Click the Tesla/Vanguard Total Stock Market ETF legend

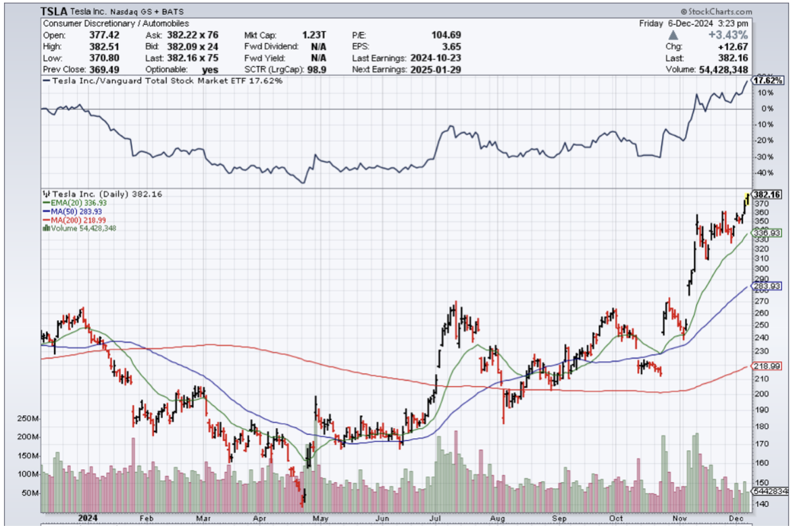[x=162, y=80]
